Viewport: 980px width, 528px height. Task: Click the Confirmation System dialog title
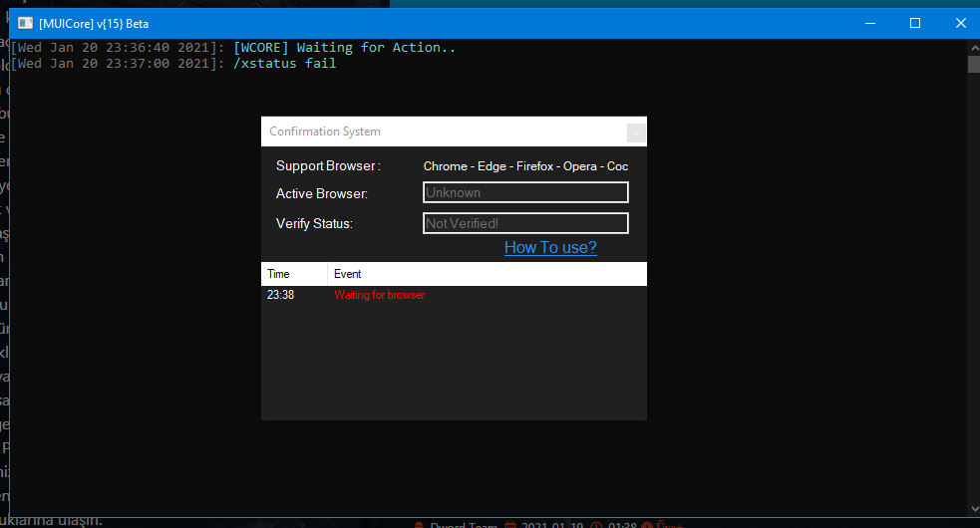pyautogui.click(x=324, y=132)
